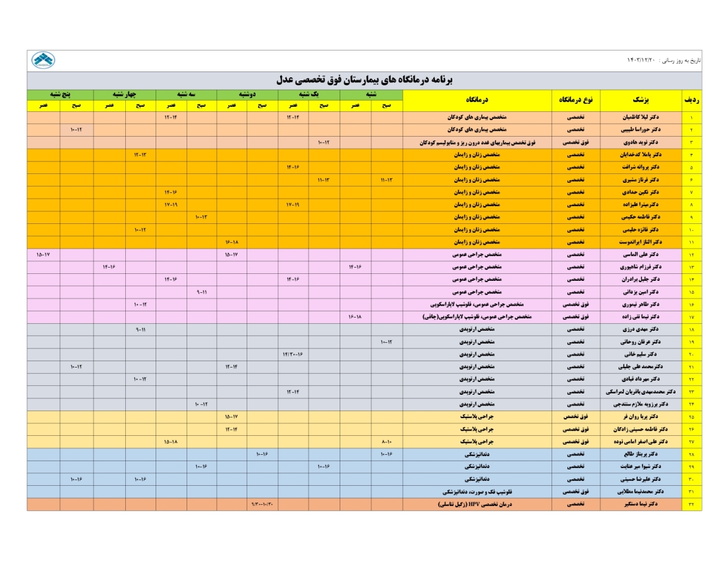
Task: Select the doctor name دکتر محمد علی جلیلی
Action: coord(641,367)
